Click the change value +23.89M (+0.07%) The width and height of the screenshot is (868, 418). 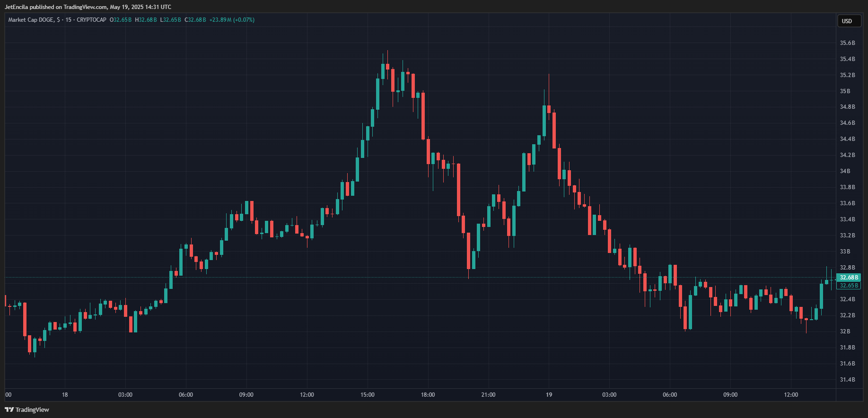(x=232, y=20)
